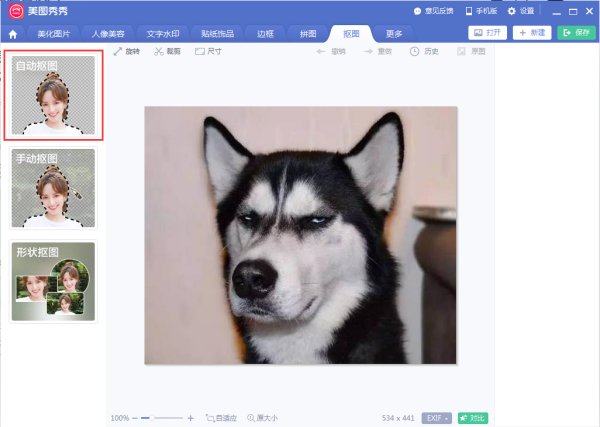Switch to the 人像美容 tab

108,34
